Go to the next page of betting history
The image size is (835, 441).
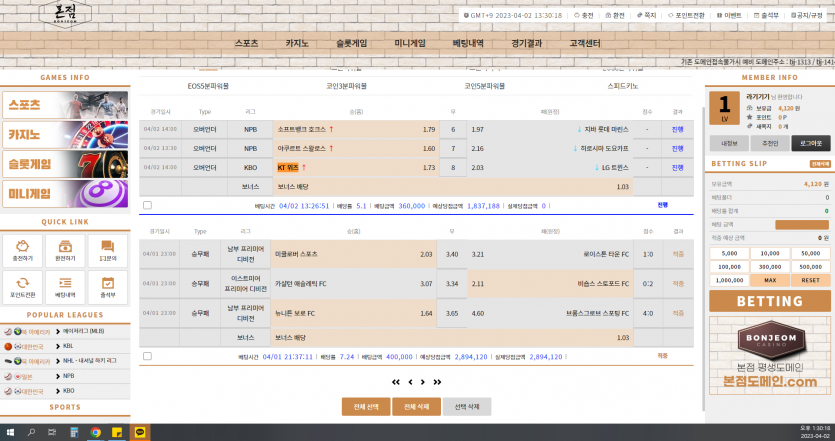click(x=423, y=382)
